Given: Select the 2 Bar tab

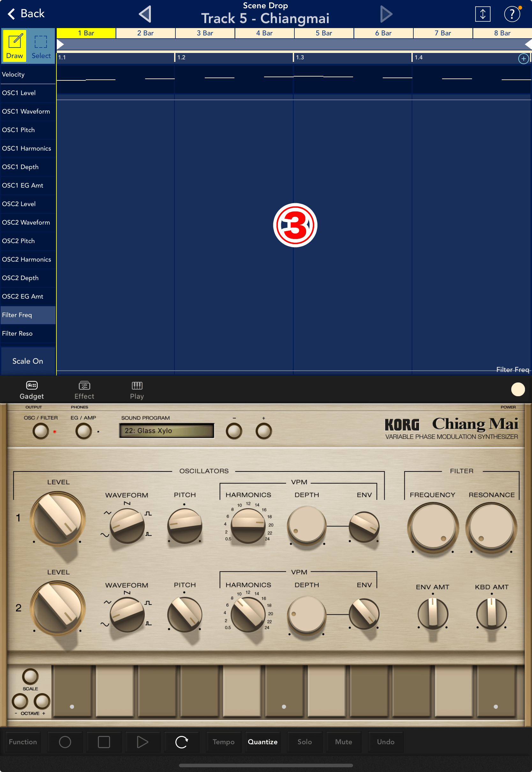Looking at the screenshot, I should pyautogui.click(x=145, y=33).
